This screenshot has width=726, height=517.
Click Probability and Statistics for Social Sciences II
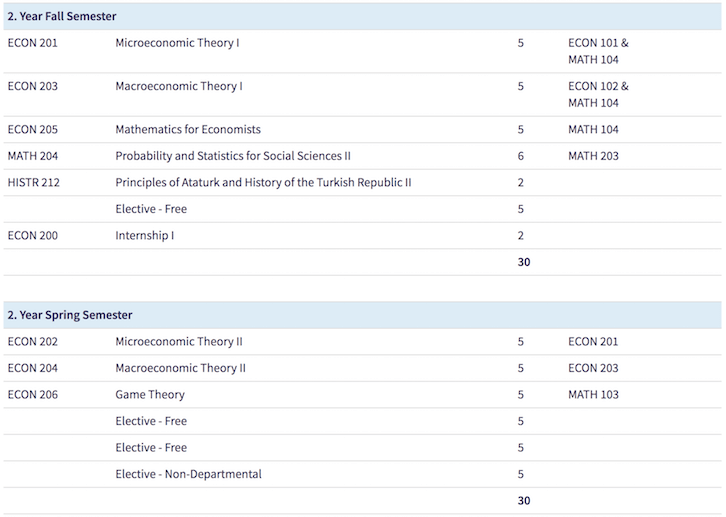tap(233, 156)
